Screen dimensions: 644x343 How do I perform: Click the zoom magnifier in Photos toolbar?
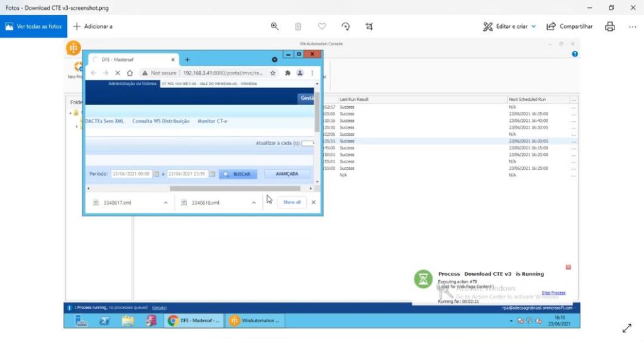point(275,26)
